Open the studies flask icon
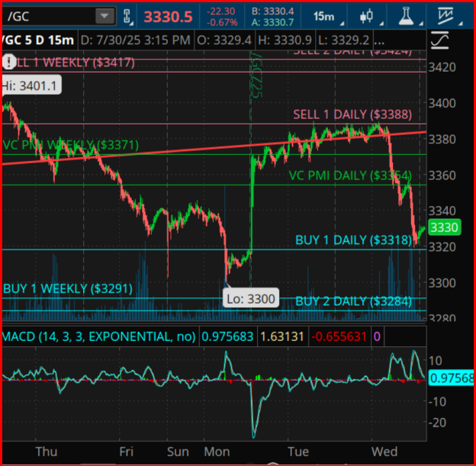Image resolution: width=476 pixels, height=466 pixels. pos(407,16)
